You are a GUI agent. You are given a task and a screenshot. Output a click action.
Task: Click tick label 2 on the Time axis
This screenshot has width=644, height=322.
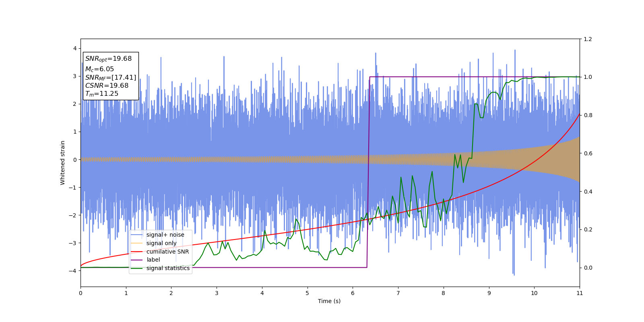(x=171, y=293)
